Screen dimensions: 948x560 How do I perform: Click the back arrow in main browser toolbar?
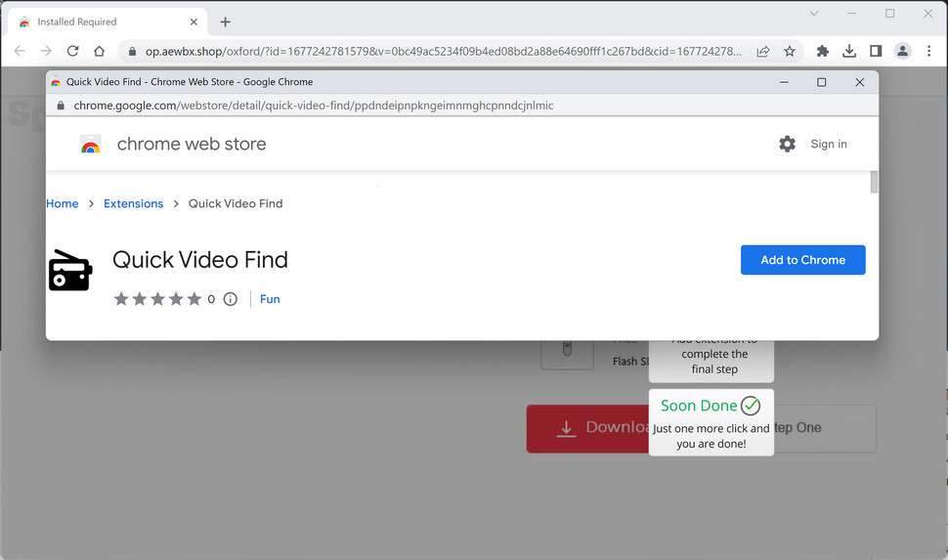pos(20,52)
